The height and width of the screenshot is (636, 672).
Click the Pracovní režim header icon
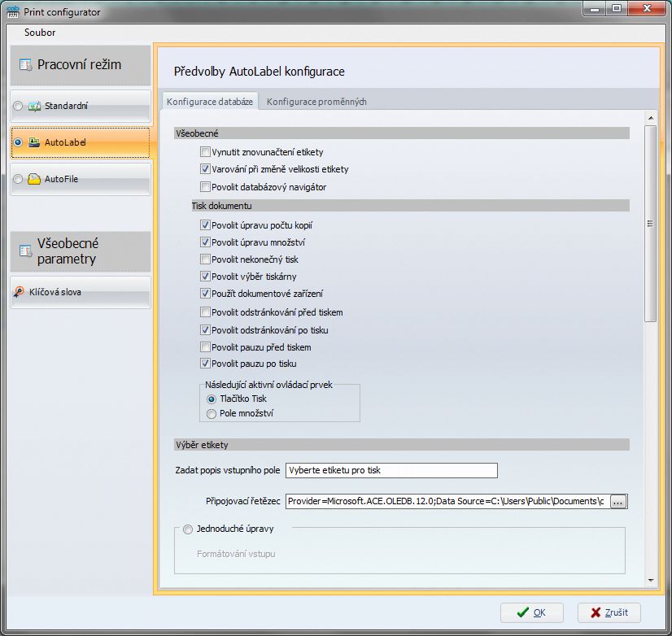[x=25, y=65]
